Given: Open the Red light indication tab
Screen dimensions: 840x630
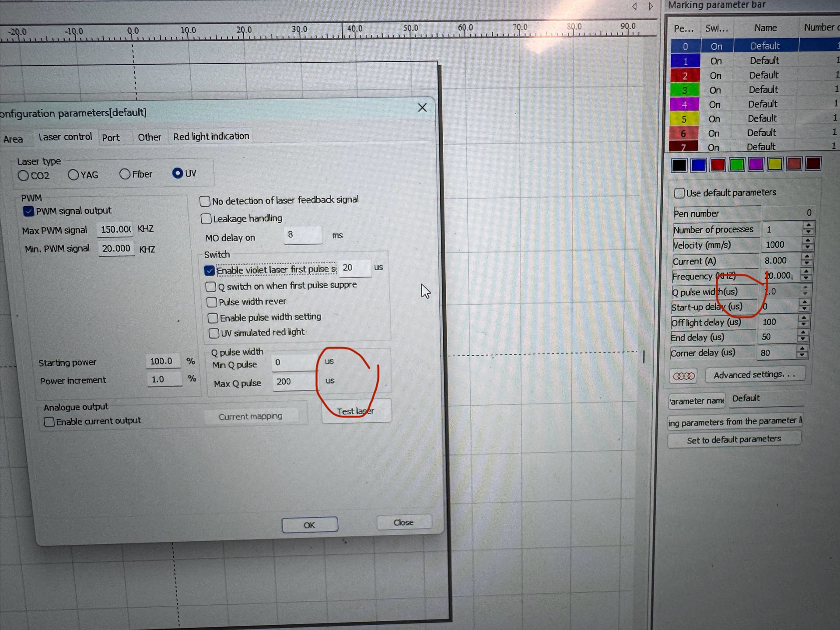Looking at the screenshot, I should tap(211, 136).
